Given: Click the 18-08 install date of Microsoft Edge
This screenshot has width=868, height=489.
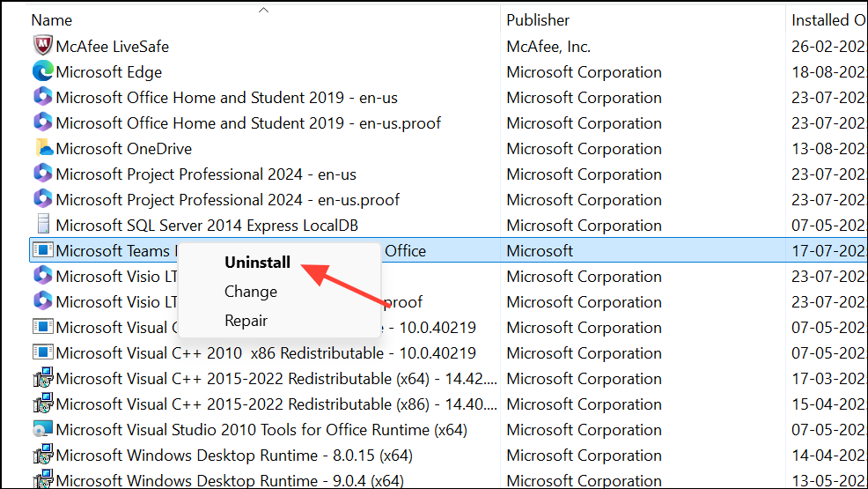Looking at the screenshot, I should [x=828, y=72].
